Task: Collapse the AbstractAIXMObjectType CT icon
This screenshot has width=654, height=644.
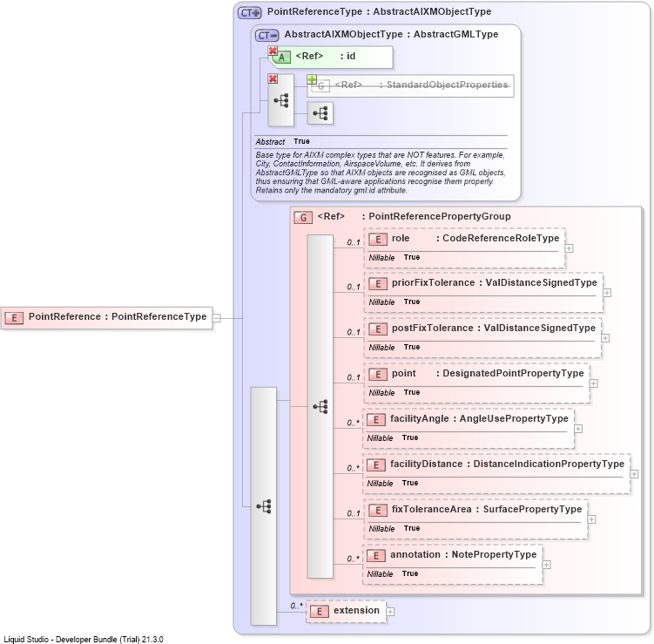Action: click(267, 36)
